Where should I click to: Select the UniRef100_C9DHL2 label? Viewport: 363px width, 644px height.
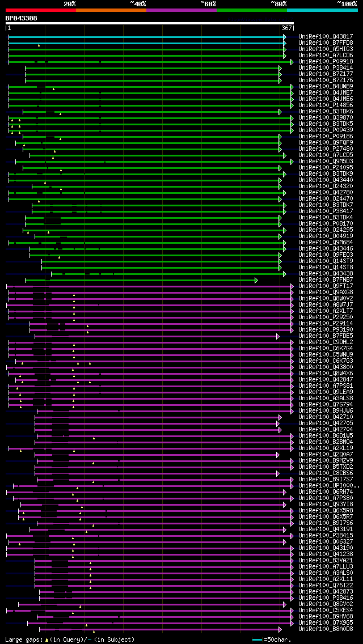pos(326,342)
